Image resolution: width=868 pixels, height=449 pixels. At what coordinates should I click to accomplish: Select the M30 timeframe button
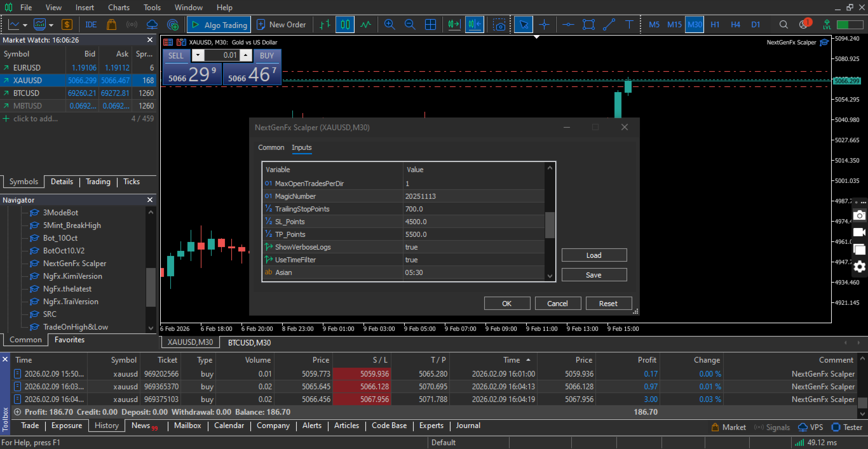(x=695, y=25)
